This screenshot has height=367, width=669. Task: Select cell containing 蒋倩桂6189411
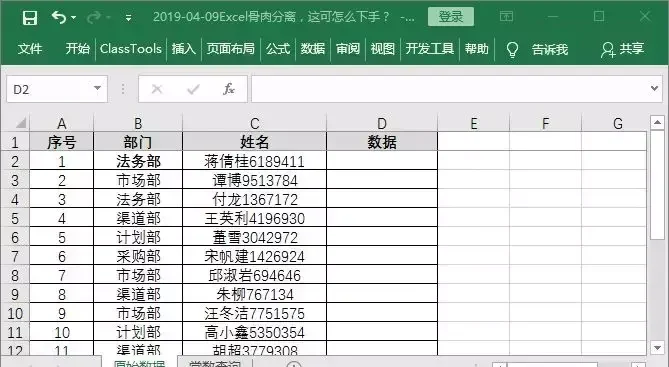[x=254, y=161]
